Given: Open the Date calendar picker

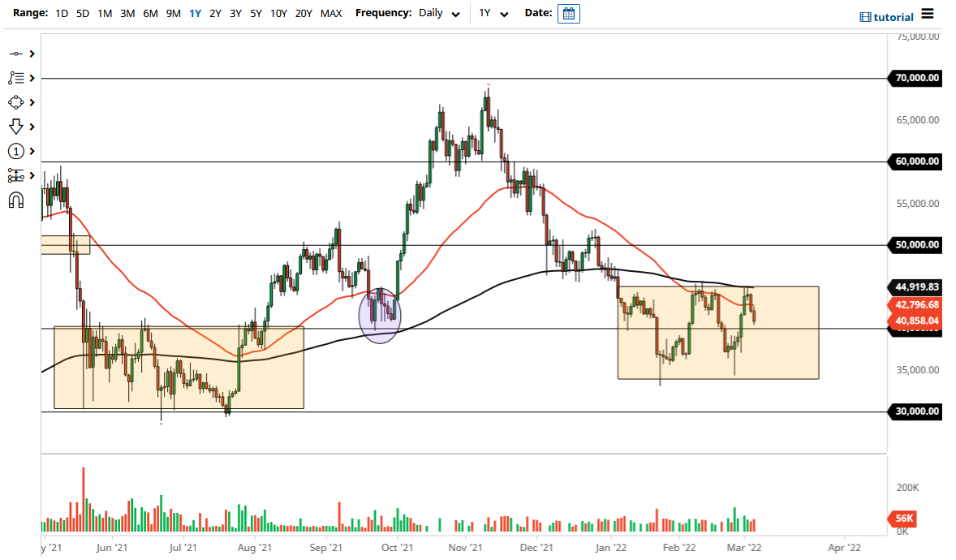Looking at the screenshot, I should (x=568, y=13).
